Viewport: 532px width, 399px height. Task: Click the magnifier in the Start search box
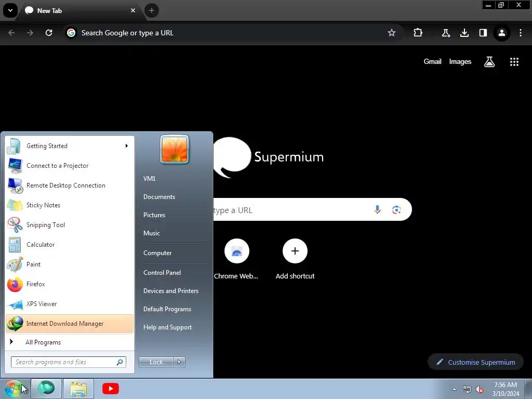(x=120, y=362)
